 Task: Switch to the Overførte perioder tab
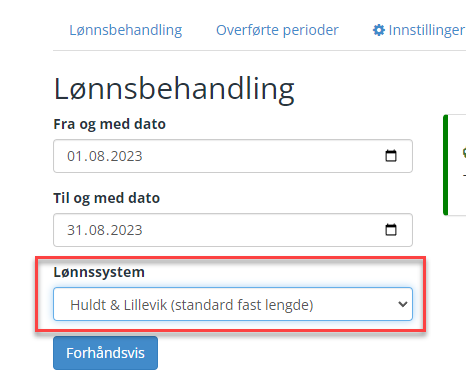tap(277, 30)
